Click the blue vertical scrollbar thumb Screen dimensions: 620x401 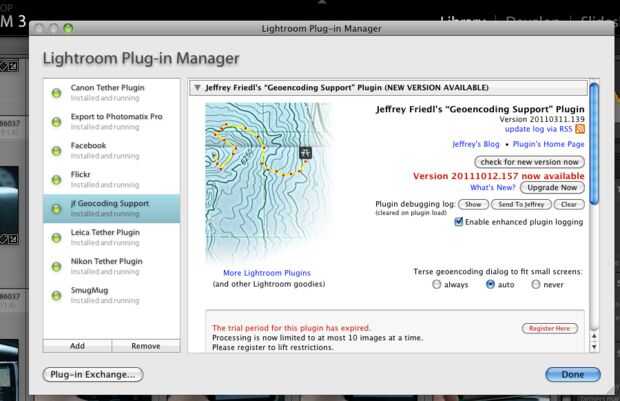[x=594, y=144]
